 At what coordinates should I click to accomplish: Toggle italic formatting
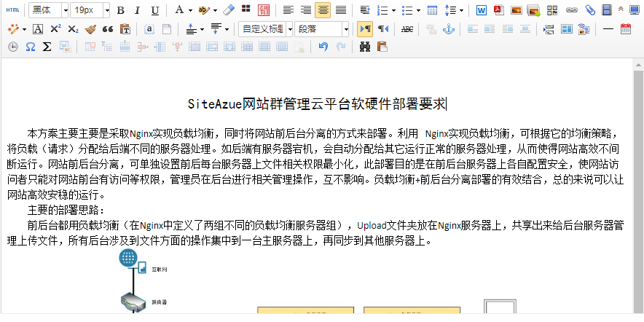(138, 10)
